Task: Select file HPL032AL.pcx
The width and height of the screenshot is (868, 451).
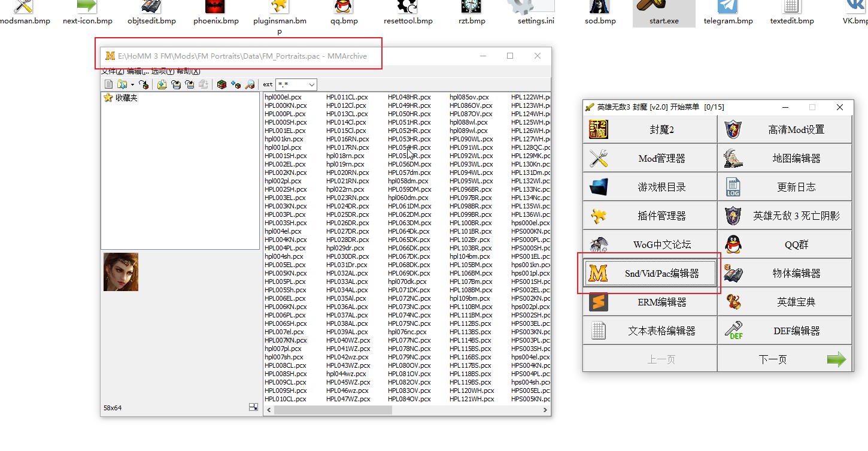Action: [347, 273]
